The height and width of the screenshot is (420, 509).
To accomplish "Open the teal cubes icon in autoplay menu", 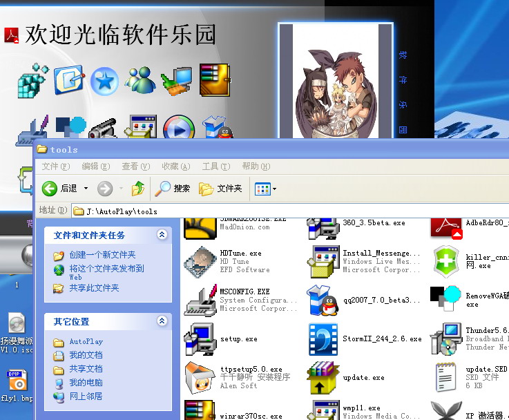I will (x=32, y=81).
